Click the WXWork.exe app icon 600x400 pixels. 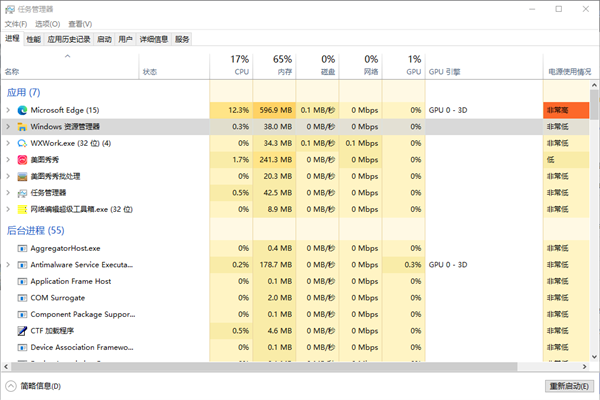[21, 143]
